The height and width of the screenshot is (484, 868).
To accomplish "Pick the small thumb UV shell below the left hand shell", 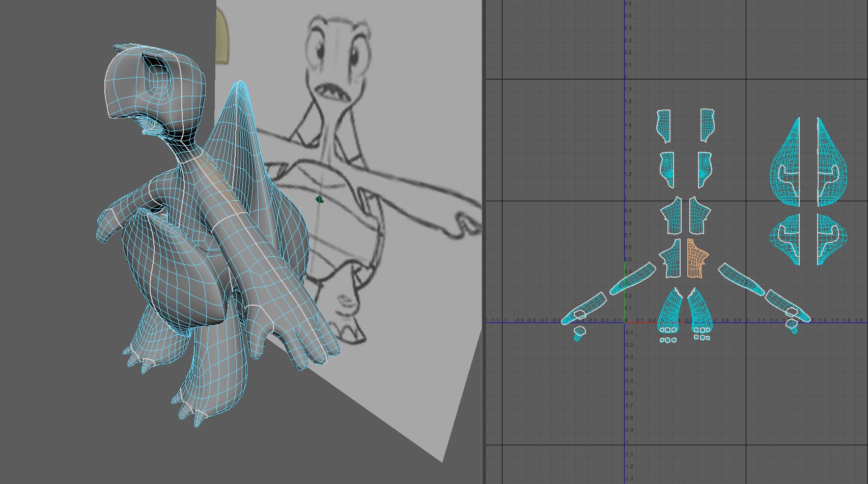I will (579, 334).
